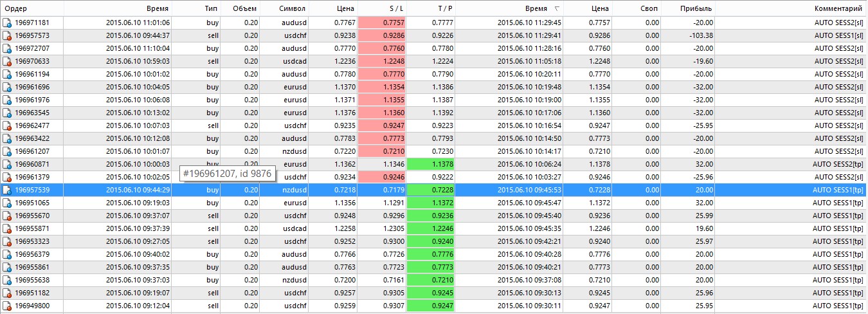Viewport: 868px width, 314px height.
Task: Click the order icon for 196955670
Action: coord(7,216)
